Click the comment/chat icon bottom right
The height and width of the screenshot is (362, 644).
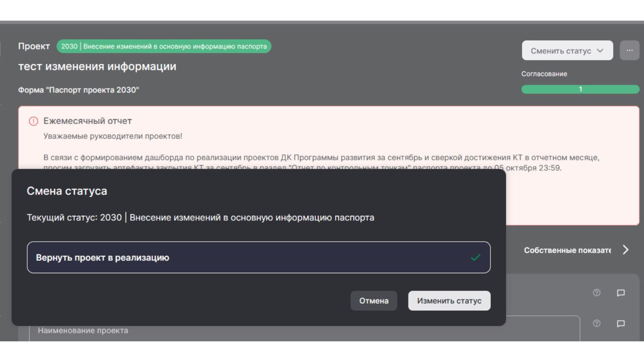tap(621, 323)
